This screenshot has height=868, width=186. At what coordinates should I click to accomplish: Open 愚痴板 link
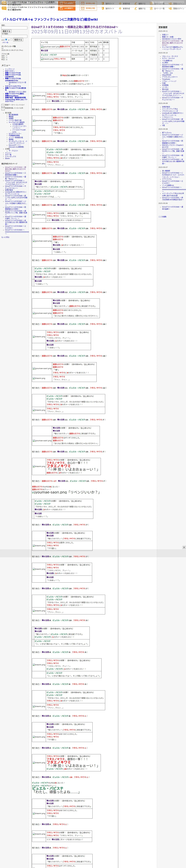point(11,139)
